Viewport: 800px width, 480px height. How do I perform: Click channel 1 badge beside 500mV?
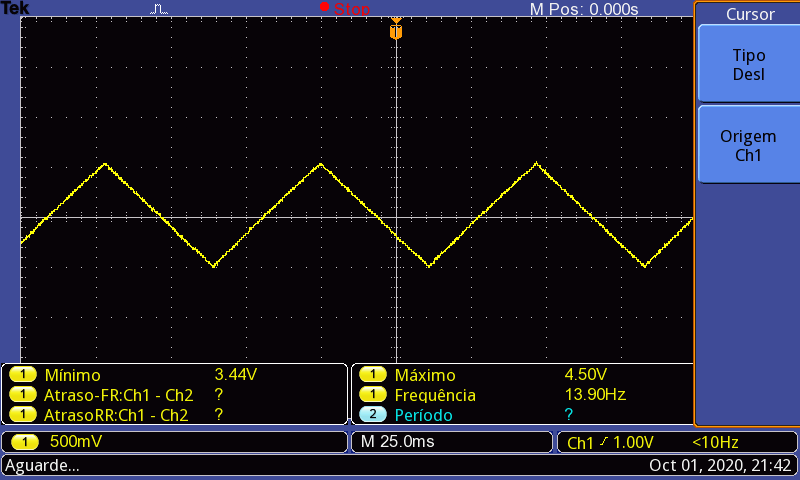[25, 442]
